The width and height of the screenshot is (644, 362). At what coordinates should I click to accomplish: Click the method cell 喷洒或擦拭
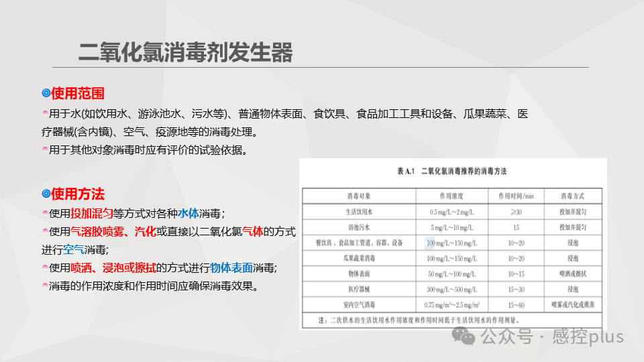[573, 274]
